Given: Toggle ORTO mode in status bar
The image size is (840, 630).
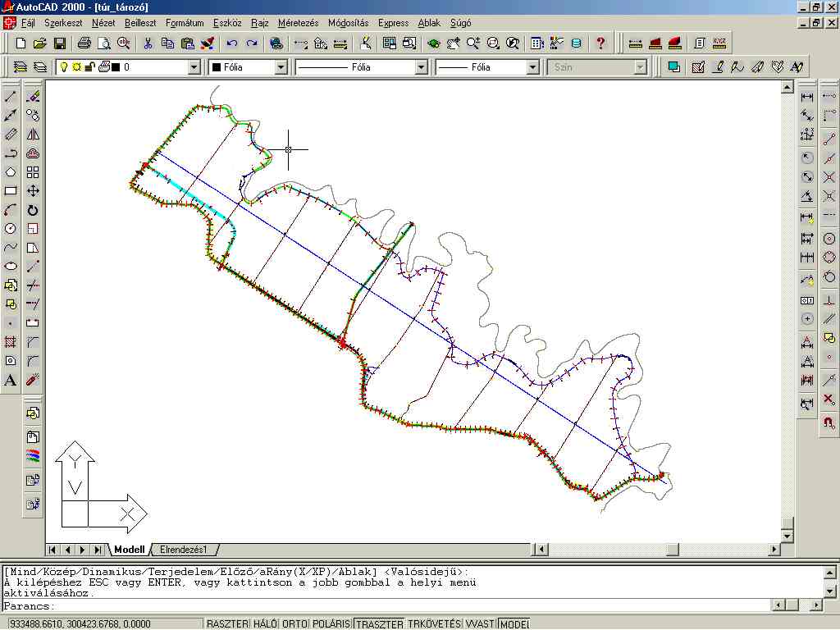Looking at the screenshot, I should click(294, 624).
